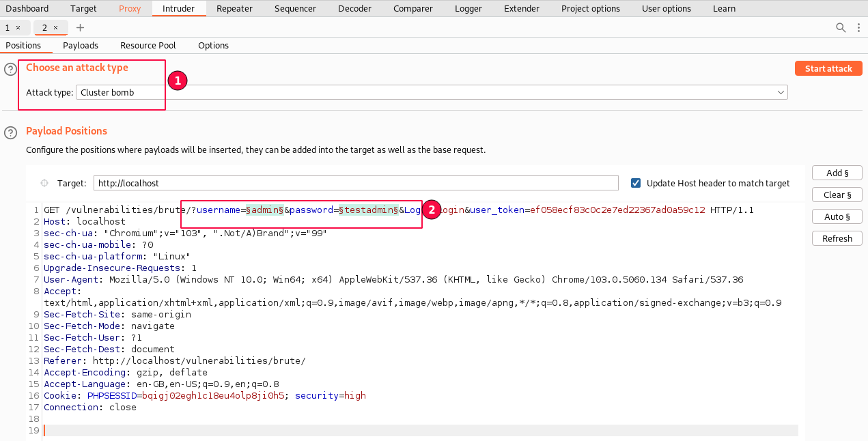
Task: Go to the Project options tab
Action: pos(590,9)
